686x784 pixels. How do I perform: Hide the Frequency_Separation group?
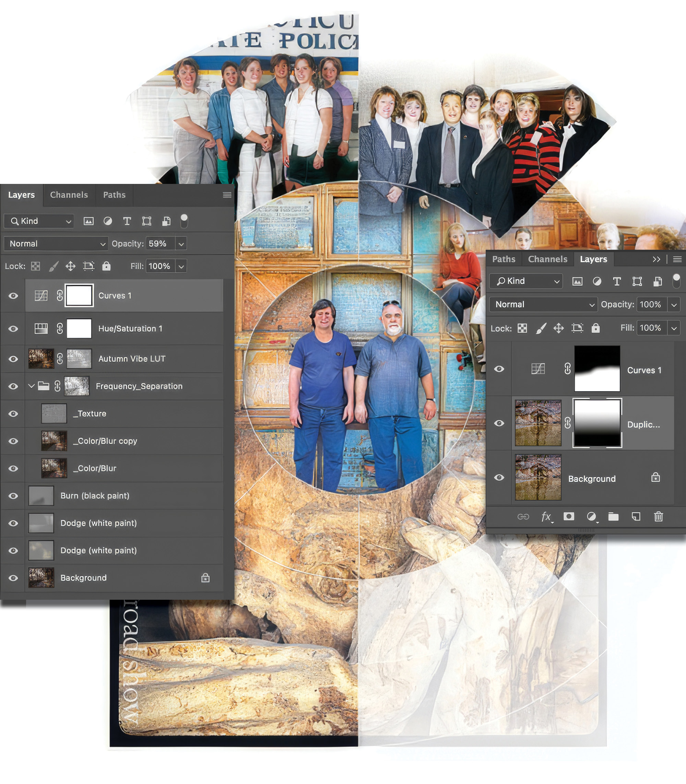point(13,386)
